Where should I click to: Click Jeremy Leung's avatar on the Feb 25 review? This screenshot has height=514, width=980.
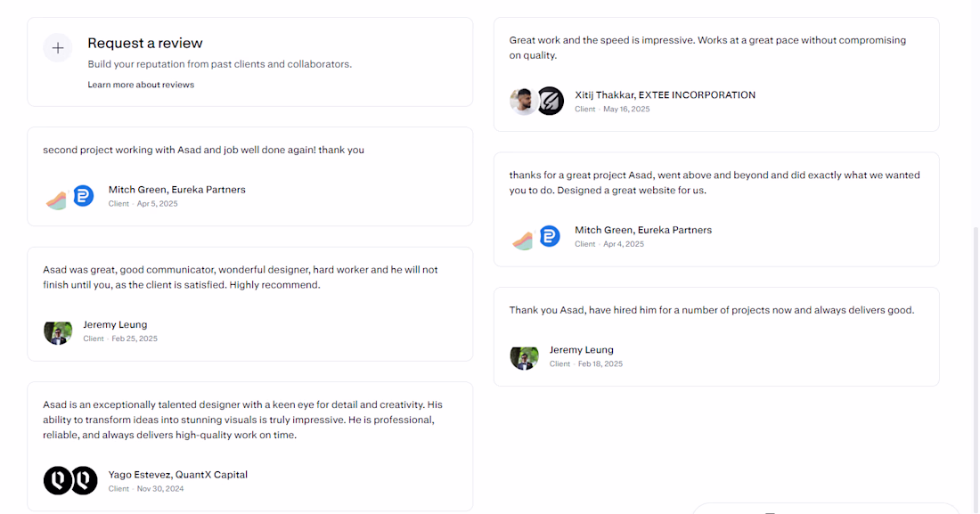[58, 331]
